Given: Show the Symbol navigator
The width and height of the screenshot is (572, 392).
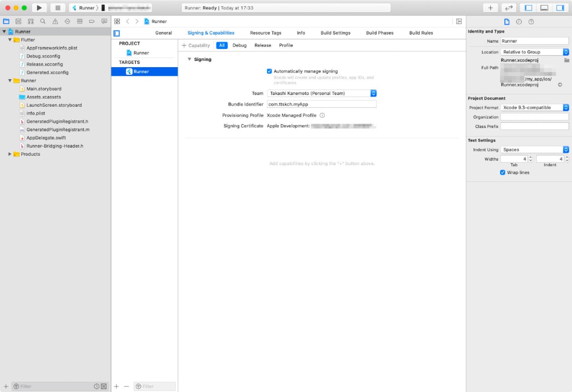Looking at the screenshot, I should pyautogui.click(x=31, y=21).
